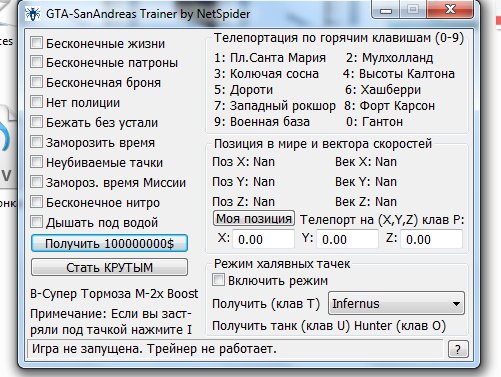501x377 pixels.
Task: Click the Век X: Nan value
Action: 366,162
